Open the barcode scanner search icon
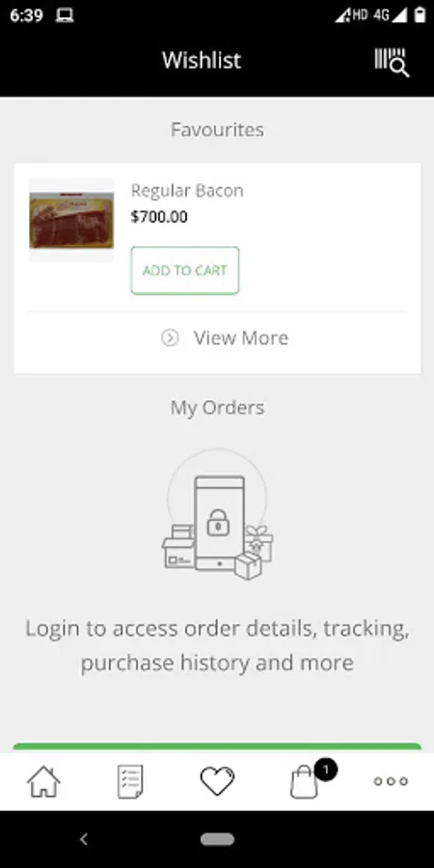 click(392, 62)
